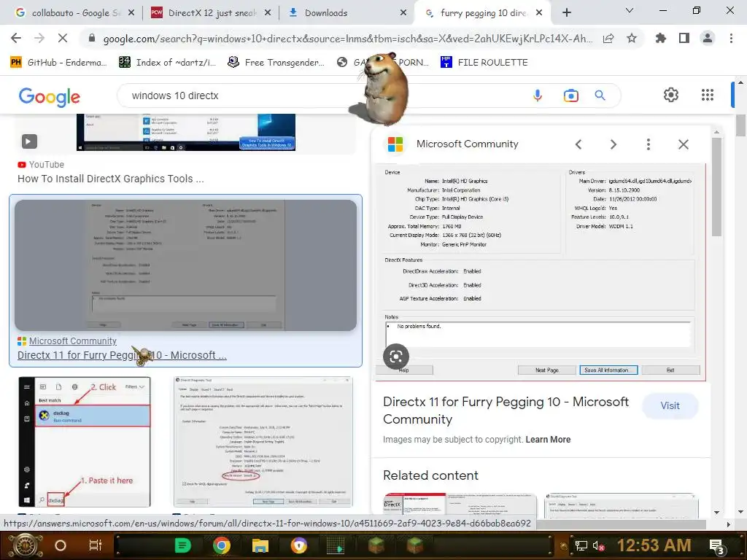The width and height of the screenshot is (747, 560).
Task: Open the tab search dropdown chevron
Action: (630, 10)
